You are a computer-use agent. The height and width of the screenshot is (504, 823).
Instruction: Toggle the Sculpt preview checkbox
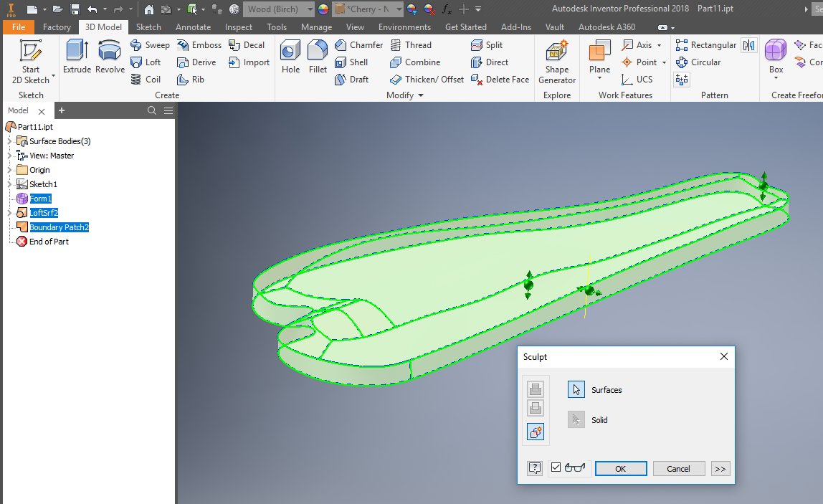pyautogui.click(x=556, y=467)
